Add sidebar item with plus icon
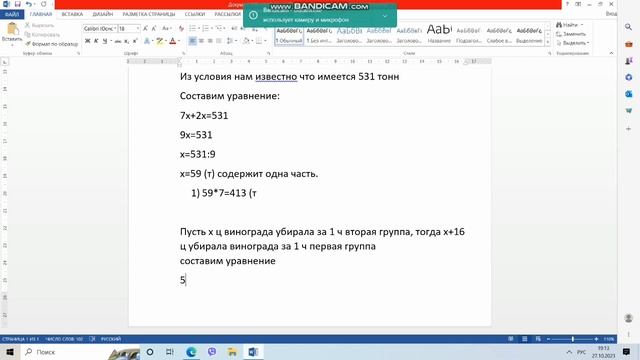 click(x=629, y=129)
